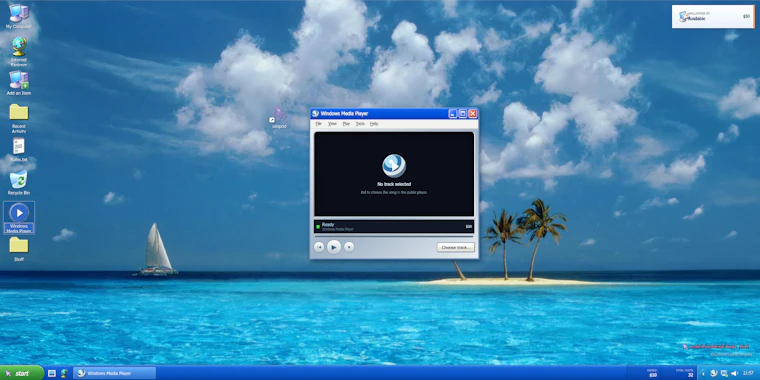
Task: Open the Internet Pioneer desktop icon
Action: [x=19, y=51]
